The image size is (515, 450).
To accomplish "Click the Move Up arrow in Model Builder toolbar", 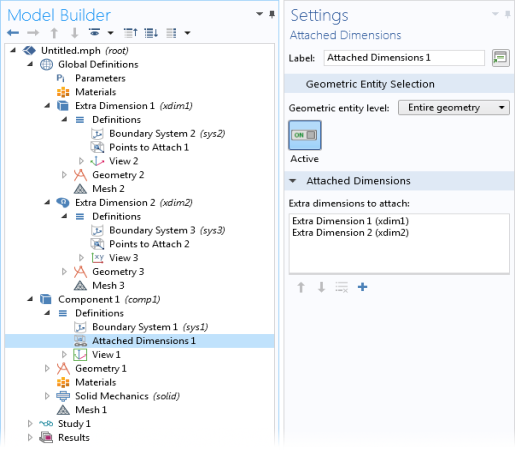I will click(x=54, y=33).
